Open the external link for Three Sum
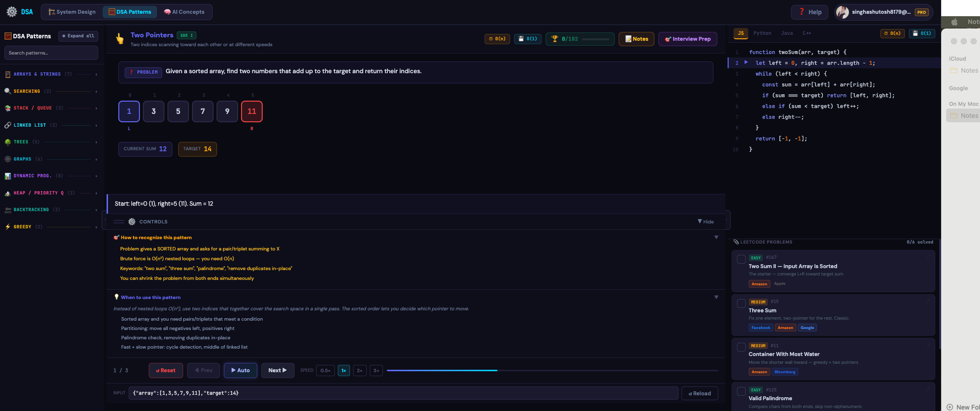This screenshot has height=411, width=980. [928, 301]
